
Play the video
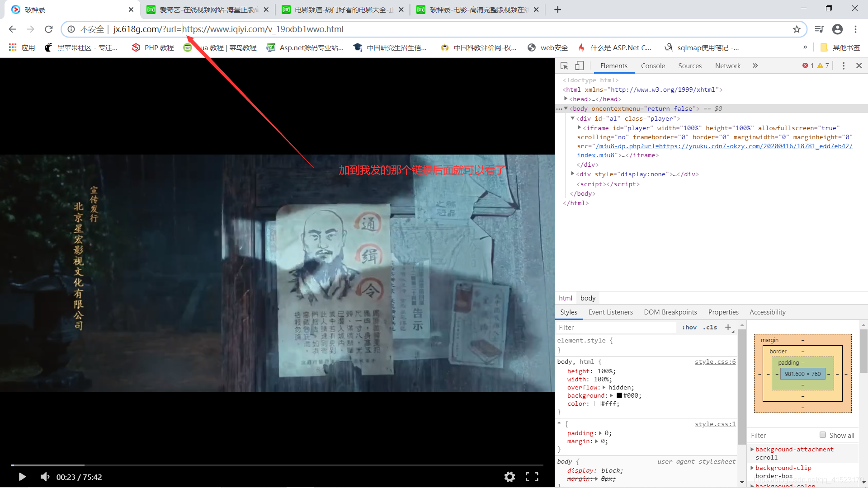(22, 477)
